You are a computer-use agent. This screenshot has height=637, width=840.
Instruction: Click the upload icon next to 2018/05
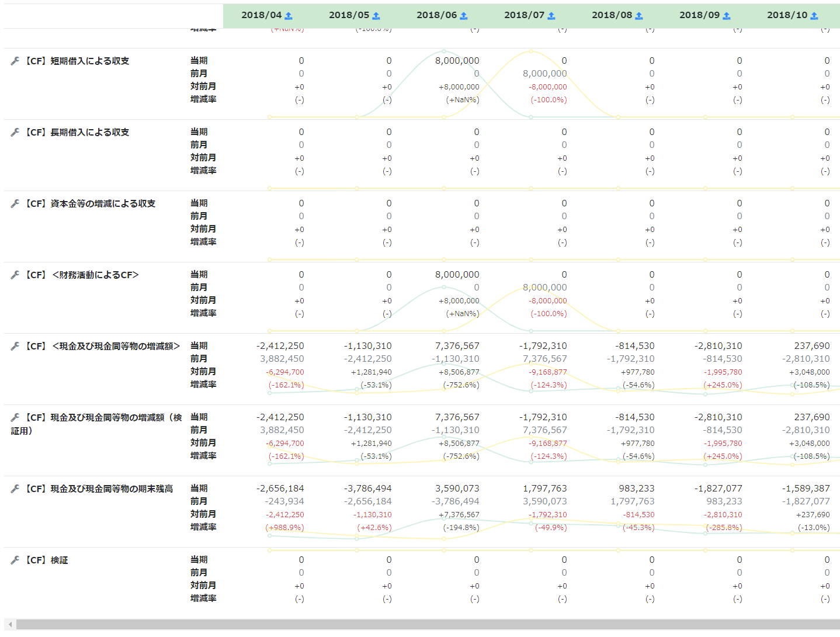tap(376, 16)
